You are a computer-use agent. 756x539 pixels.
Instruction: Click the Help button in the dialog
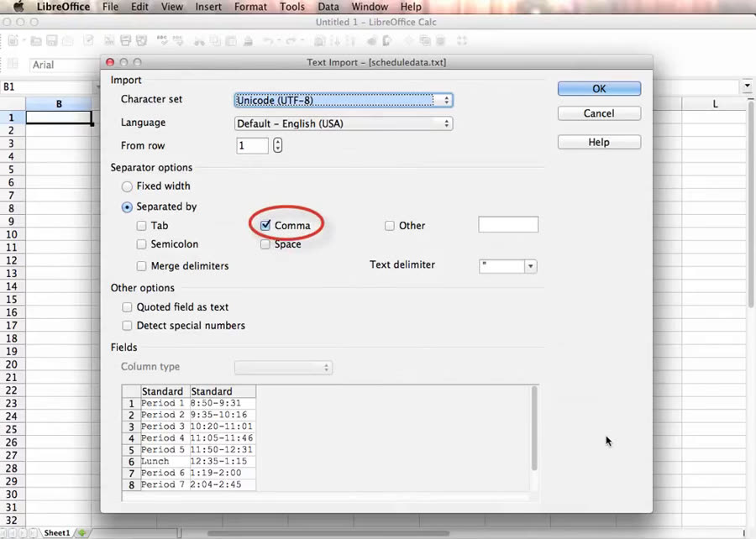599,142
